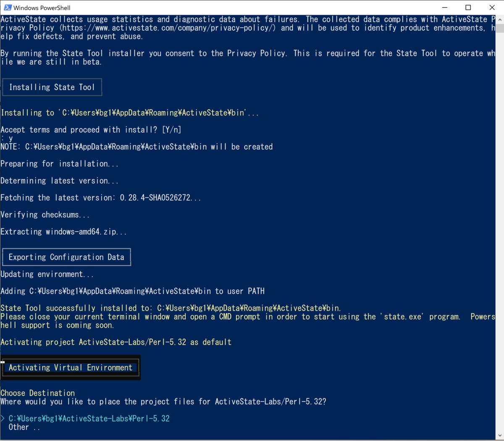The height and width of the screenshot is (441, 504).
Task: Click the 'Extracting windows-amd64.zip...' line
Action: pos(63,232)
